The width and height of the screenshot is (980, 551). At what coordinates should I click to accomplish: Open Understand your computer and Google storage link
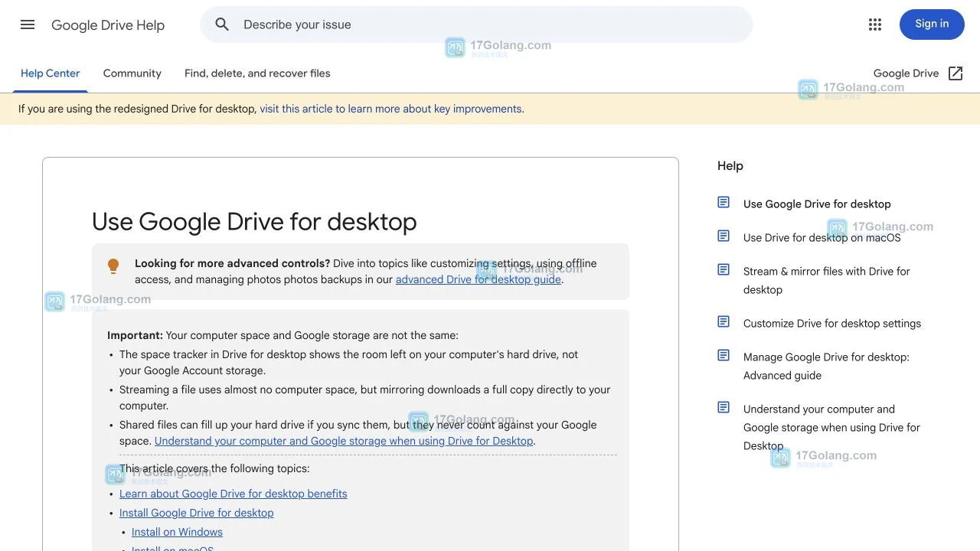pos(344,441)
